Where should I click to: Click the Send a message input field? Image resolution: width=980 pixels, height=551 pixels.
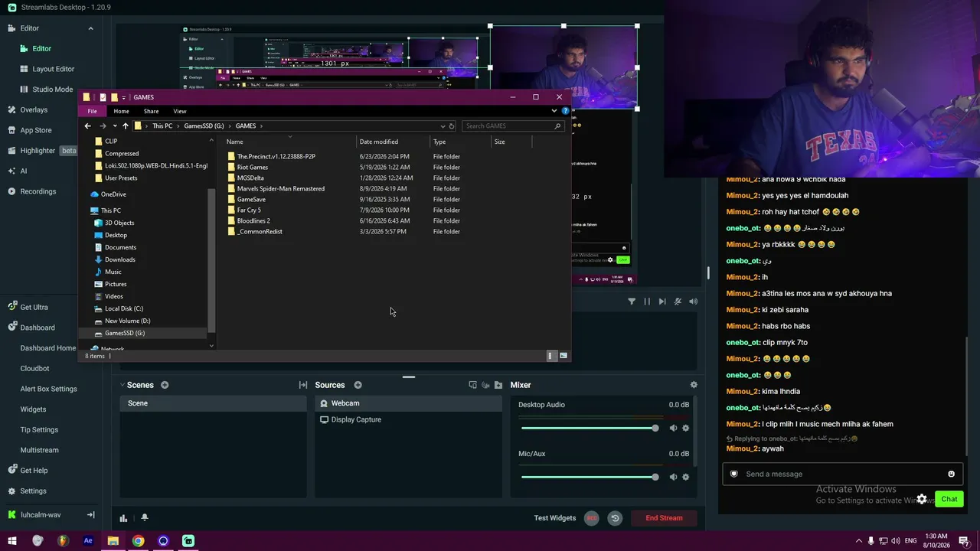(841, 474)
